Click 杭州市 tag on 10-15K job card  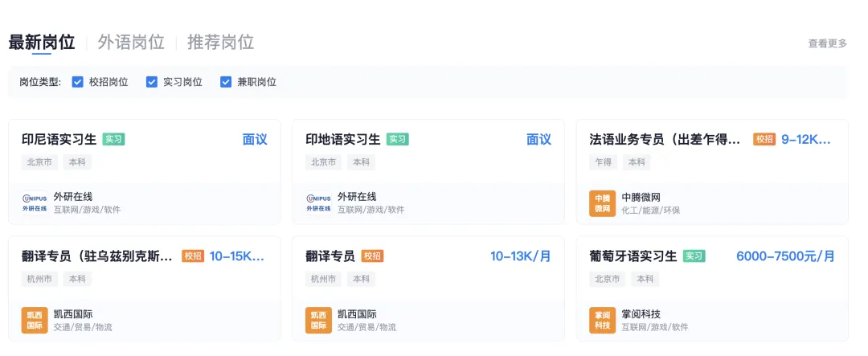coord(39,279)
